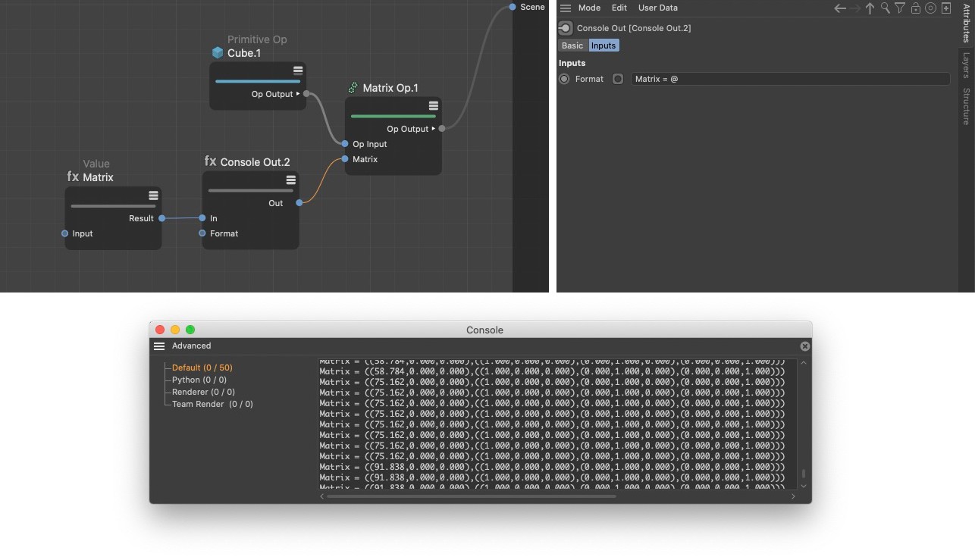
Task: Click the Cube.1 blue cube icon
Action: pos(218,53)
